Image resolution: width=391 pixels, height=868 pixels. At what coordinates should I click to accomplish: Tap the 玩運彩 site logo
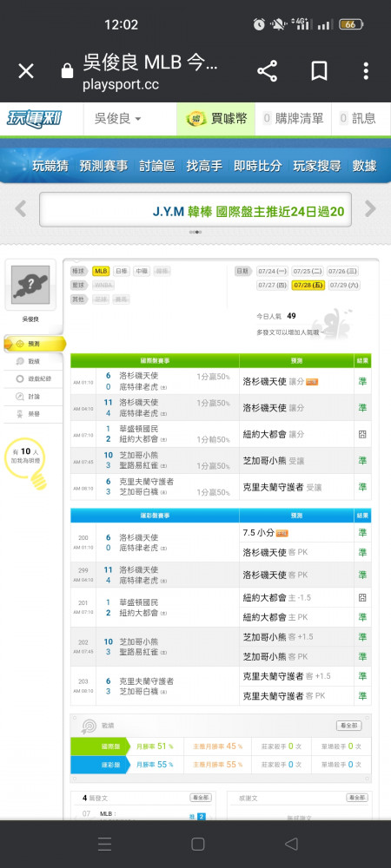35,118
